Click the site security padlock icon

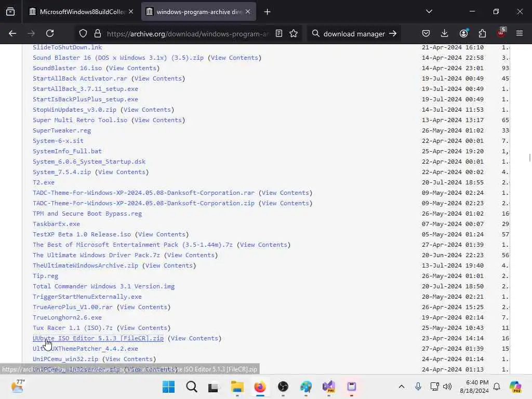tap(98, 33)
